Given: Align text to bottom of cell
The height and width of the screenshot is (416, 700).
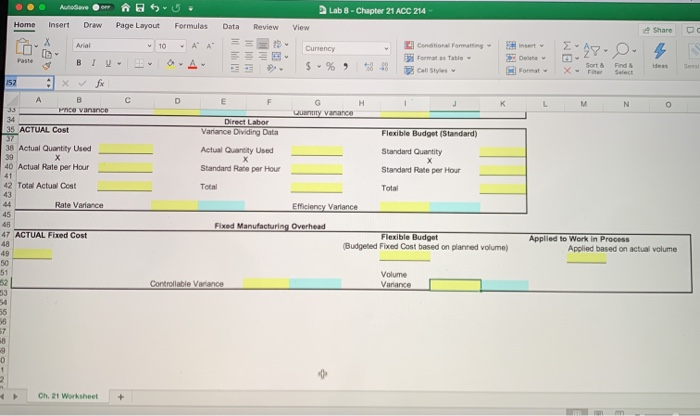Looking at the screenshot, I should pyautogui.click(x=263, y=43).
